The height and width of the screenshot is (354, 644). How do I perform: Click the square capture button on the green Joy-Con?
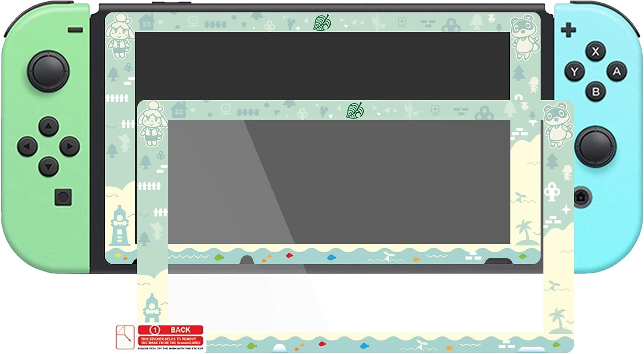[x=63, y=197]
